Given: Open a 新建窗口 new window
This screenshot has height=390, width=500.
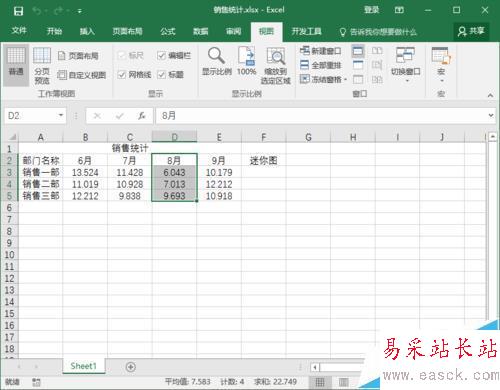Looking at the screenshot, I should point(320,51).
